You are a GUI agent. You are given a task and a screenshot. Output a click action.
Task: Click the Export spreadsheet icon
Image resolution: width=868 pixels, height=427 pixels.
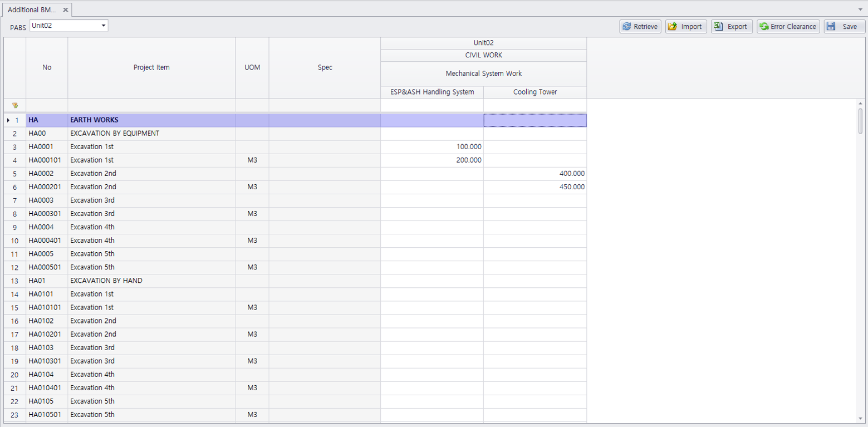click(719, 27)
